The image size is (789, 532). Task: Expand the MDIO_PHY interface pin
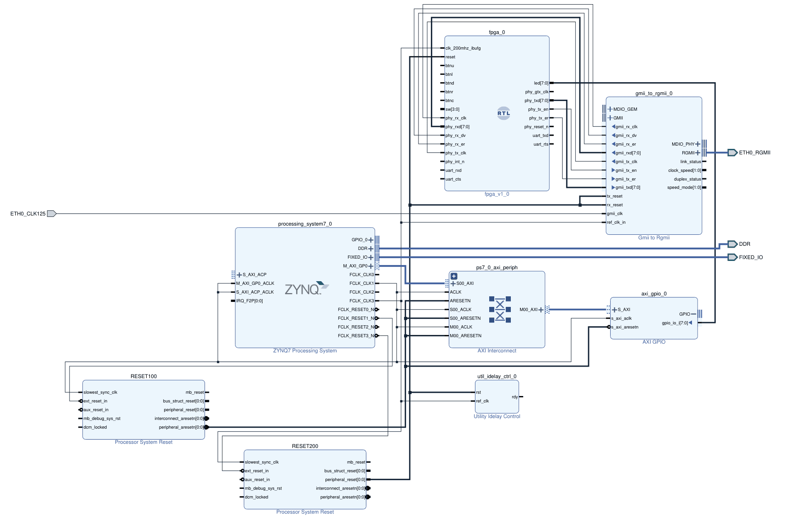click(698, 144)
